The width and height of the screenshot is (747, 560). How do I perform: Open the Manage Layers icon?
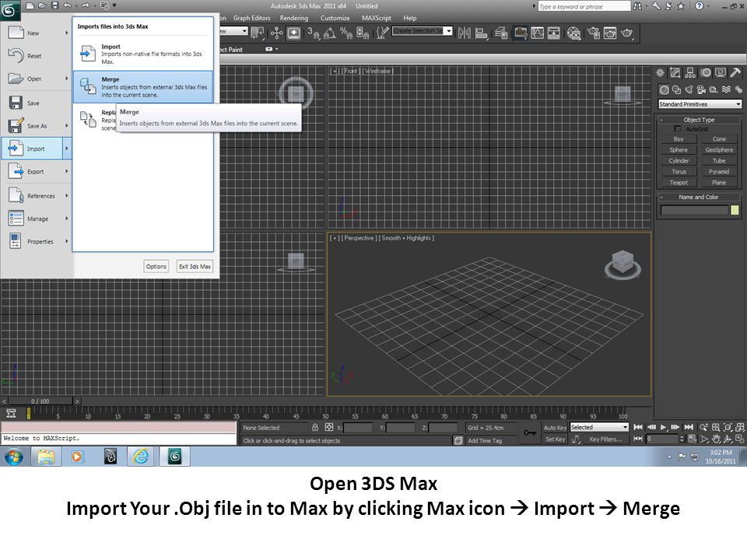click(501, 33)
